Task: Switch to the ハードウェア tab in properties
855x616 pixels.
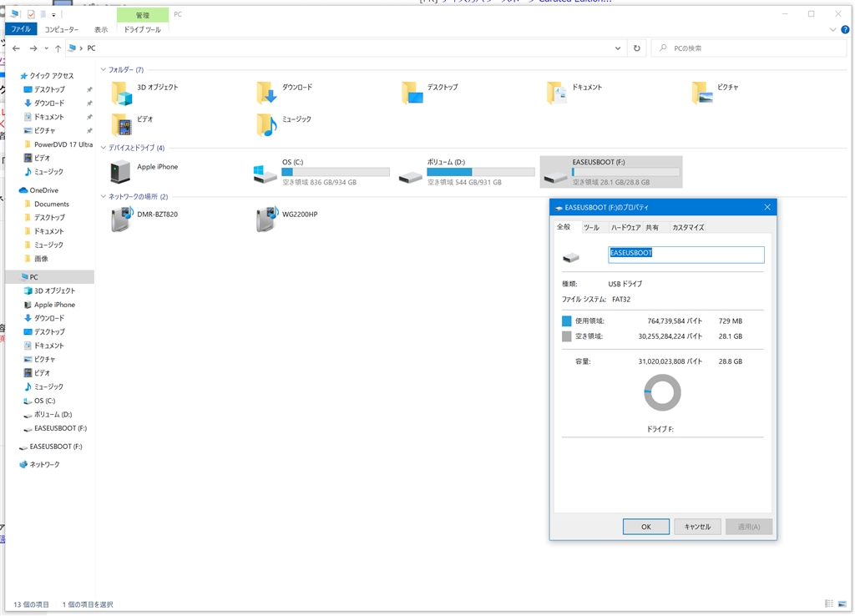Action: click(x=625, y=227)
